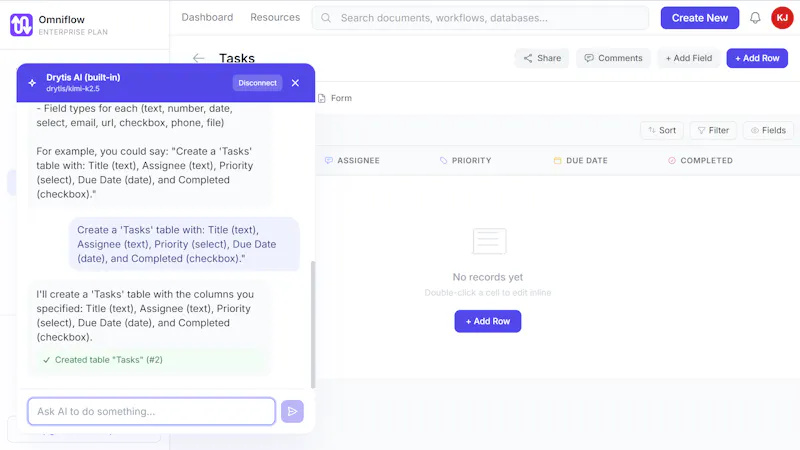
Task: Click the Tasks page title
Action: pyautogui.click(x=237, y=58)
